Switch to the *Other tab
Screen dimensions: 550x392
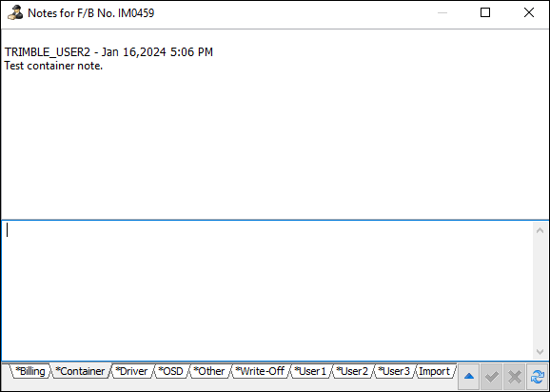[x=209, y=371]
